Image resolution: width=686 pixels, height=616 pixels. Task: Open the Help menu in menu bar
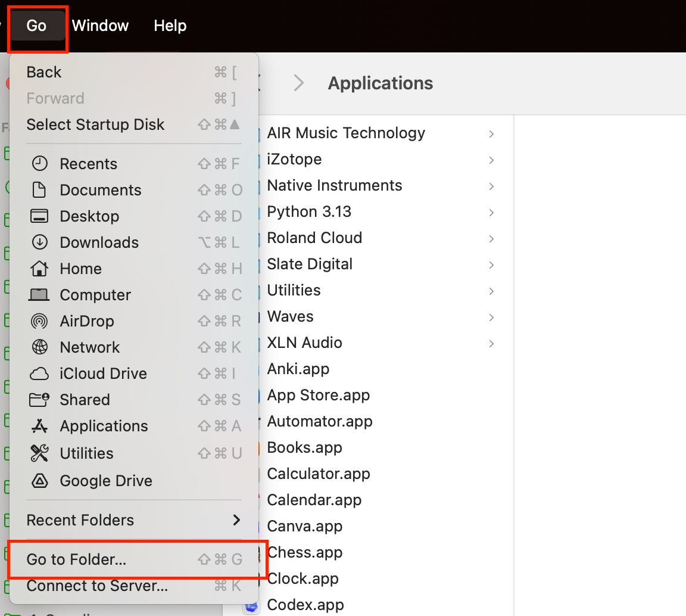(x=170, y=26)
